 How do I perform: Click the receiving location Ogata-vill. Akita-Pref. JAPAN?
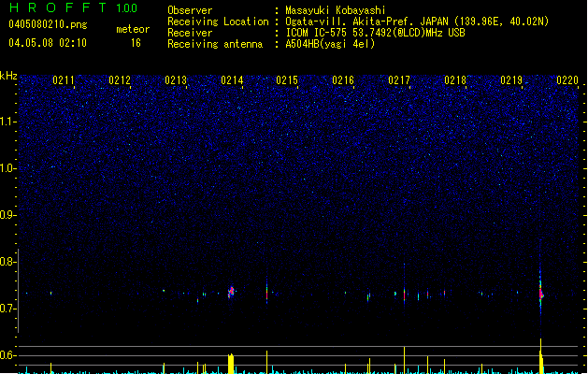tap(366, 22)
